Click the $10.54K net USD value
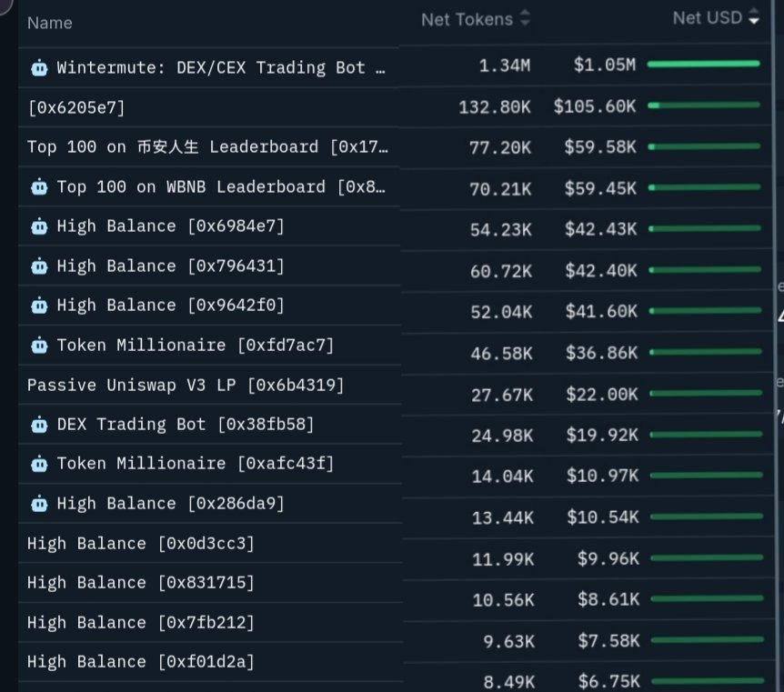 click(602, 517)
